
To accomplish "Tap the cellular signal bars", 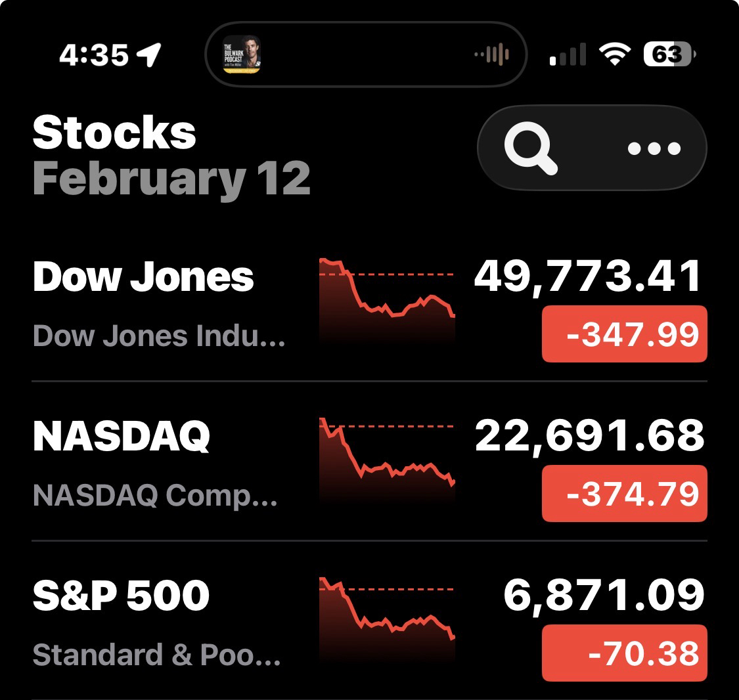I will point(568,55).
